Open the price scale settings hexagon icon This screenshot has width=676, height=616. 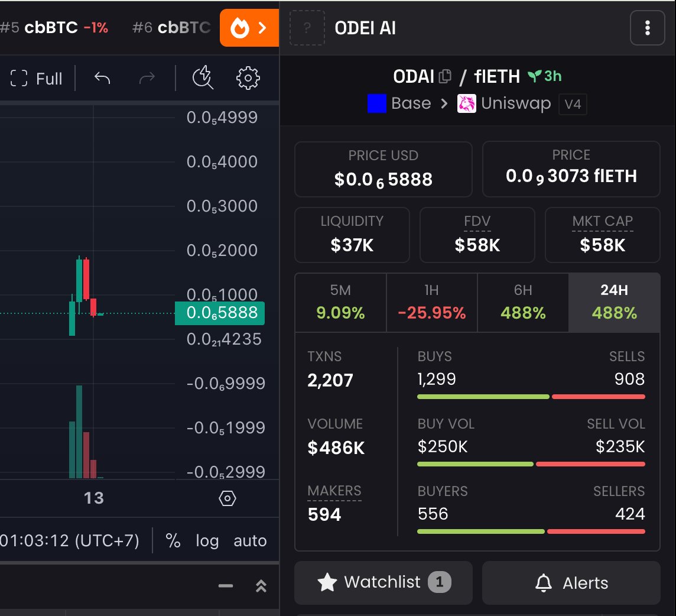tap(227, 498)
